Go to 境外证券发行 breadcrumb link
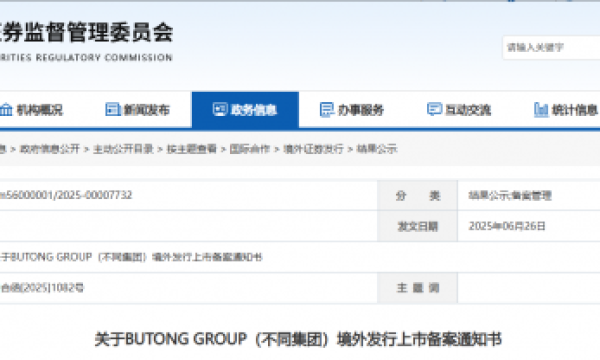Image resolution: width=600 pixels, height=360 pixels. coord(313,149)
